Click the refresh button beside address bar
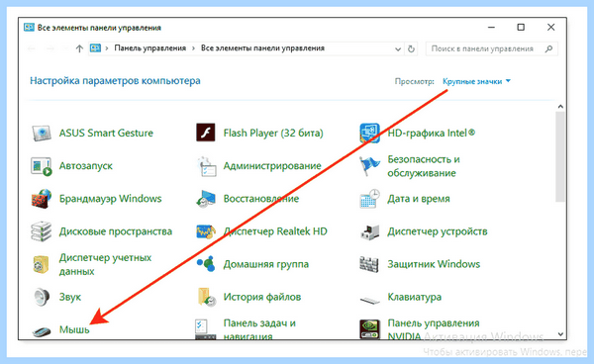594x364 pixels. point(411,48)
